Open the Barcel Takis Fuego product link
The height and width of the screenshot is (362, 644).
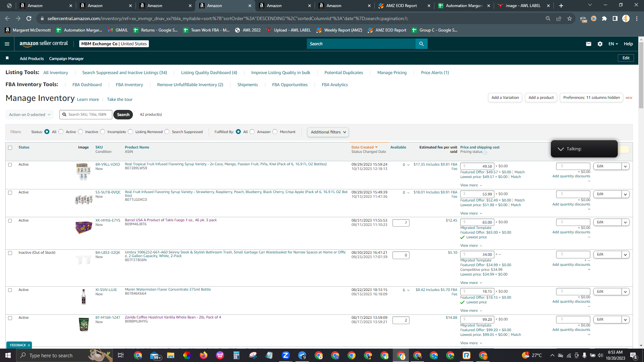click(171, 220)
